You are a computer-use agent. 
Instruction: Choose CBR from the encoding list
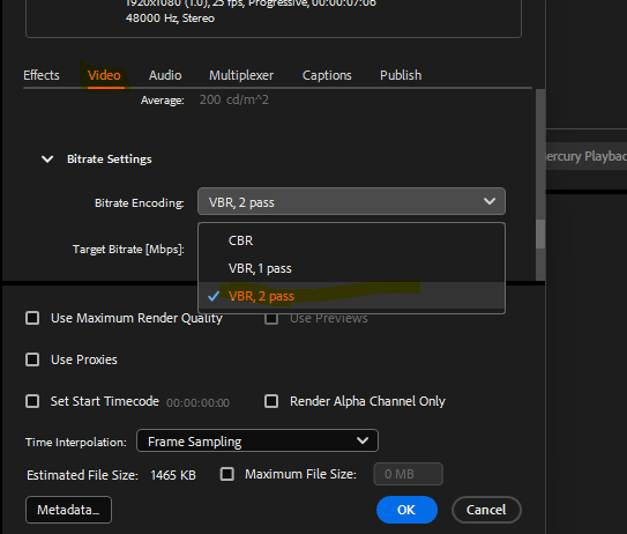click(x=351, y=241)
